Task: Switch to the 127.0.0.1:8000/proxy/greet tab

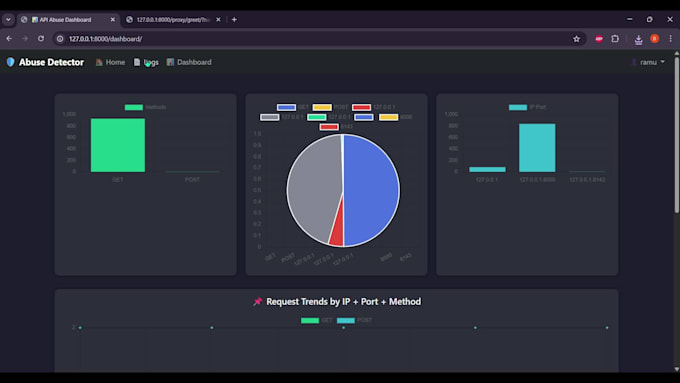Action: (173, 20)
